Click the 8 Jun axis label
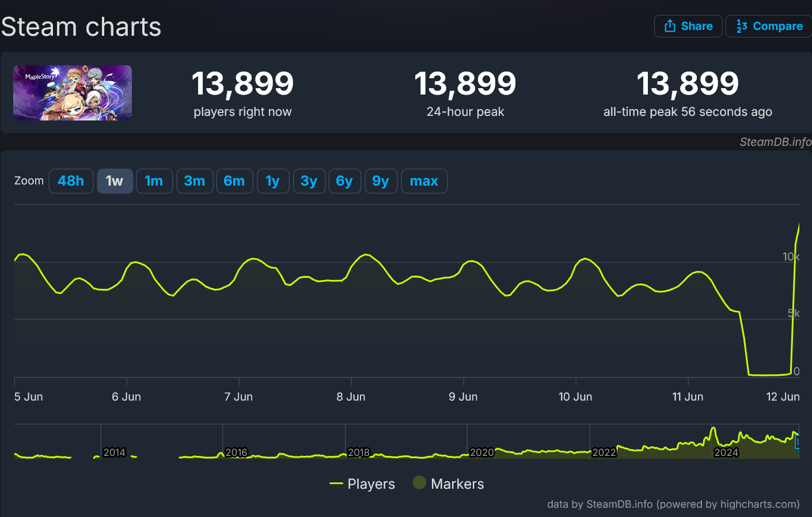Image resolution: width=812 pixels, height=517 pixels. 351,397
